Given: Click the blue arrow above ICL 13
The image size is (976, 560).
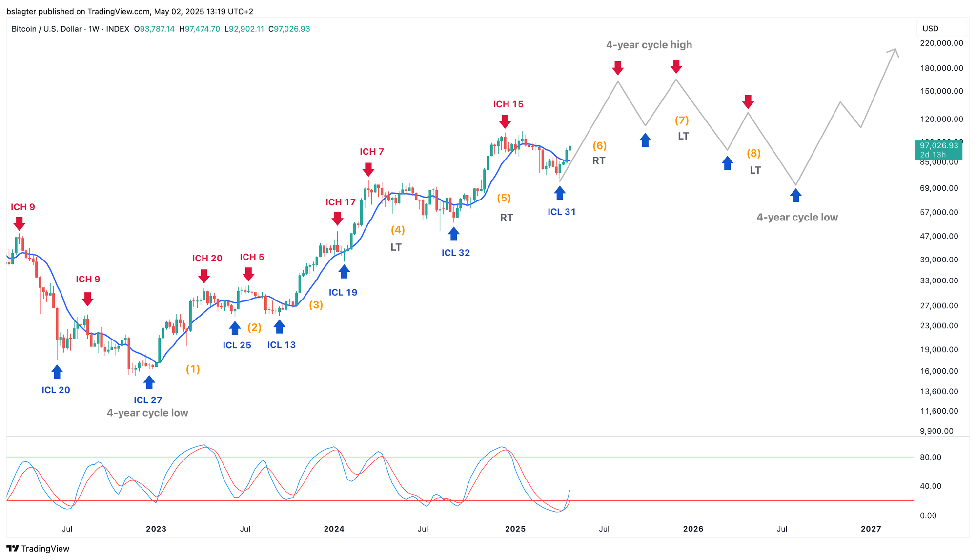Looking at the screenshot, I should click(x=279, y=327).
